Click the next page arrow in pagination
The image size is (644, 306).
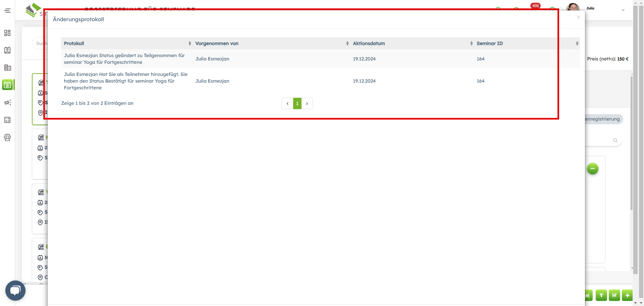pos(307,103)
